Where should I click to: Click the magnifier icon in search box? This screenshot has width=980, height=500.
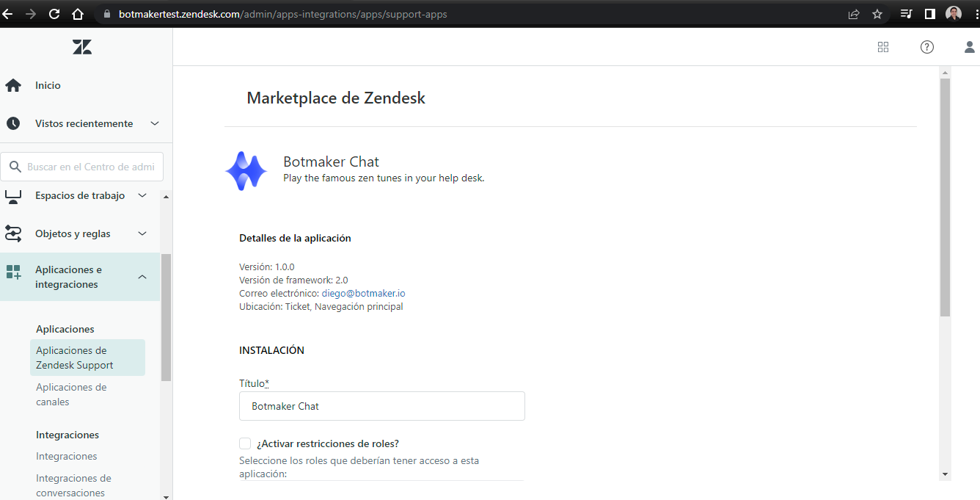15,167
